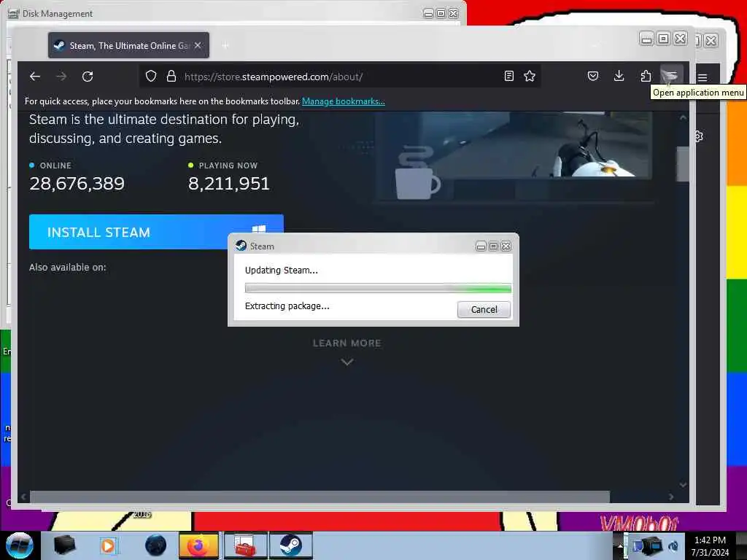Open a new tab with the plus button

[x=225, y=45]
